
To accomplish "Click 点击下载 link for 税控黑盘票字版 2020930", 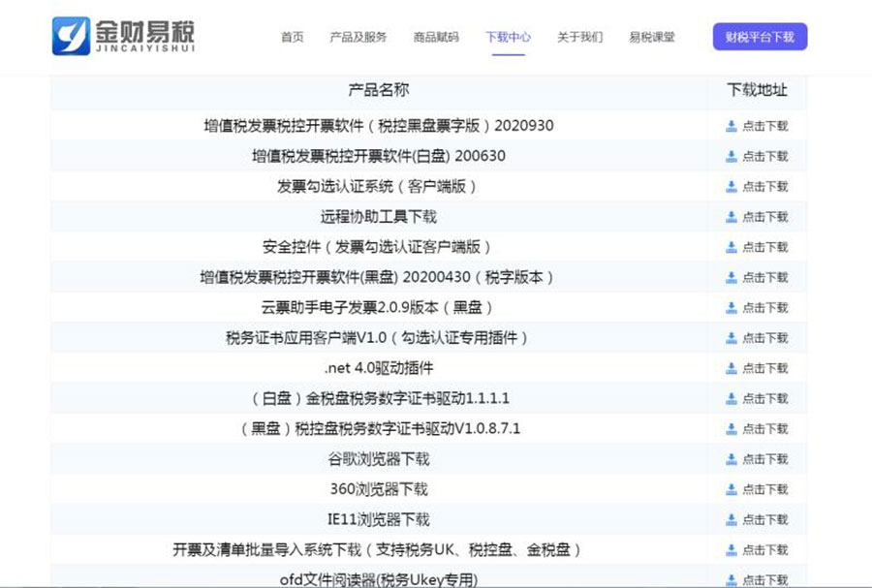I will click(765, 126).
